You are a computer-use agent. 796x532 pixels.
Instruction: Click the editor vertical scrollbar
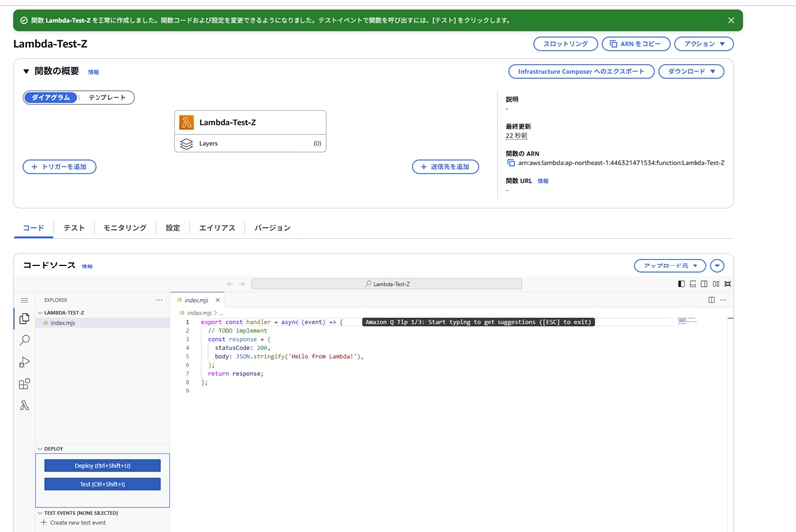[x=730, y=421]
